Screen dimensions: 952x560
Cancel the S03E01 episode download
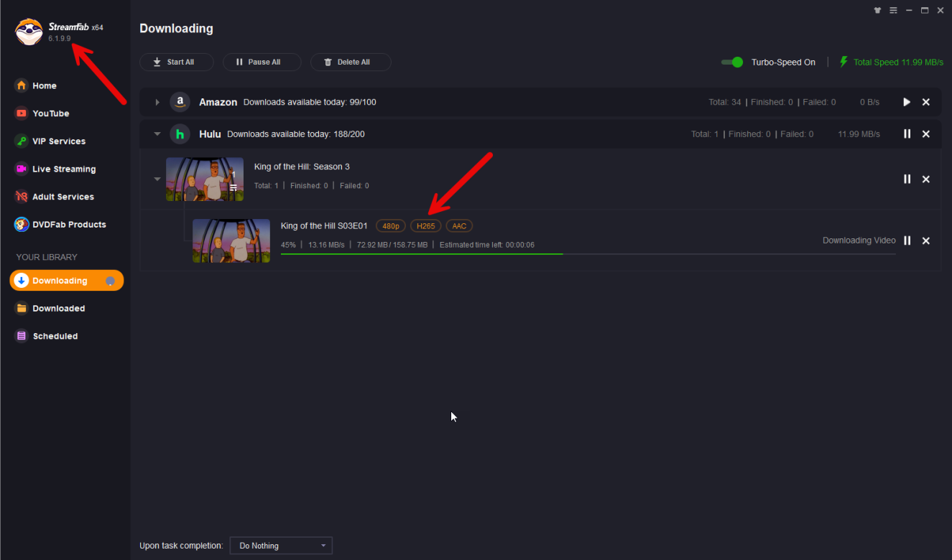click(926, 241)
